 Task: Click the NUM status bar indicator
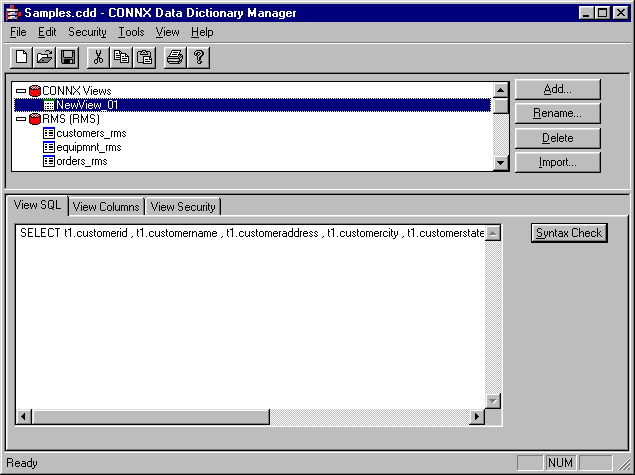[560, 462]
